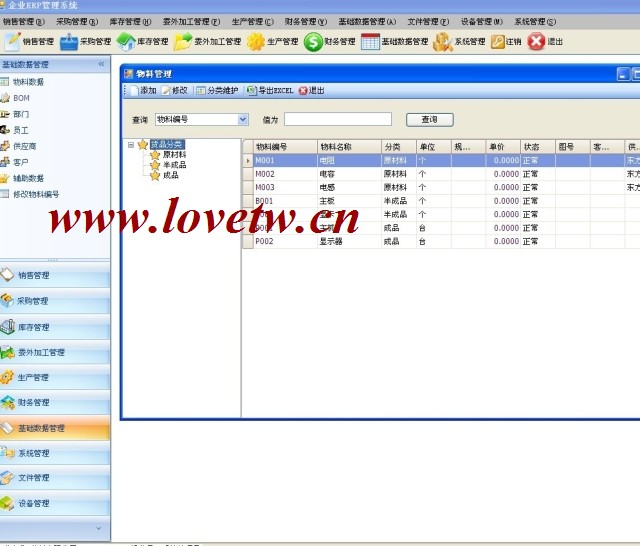Click 导出EXCEL toolbar button
Image resolution: width=640 pixels, height=546 pixels.
pyautogui.click(x=270, y=91)
